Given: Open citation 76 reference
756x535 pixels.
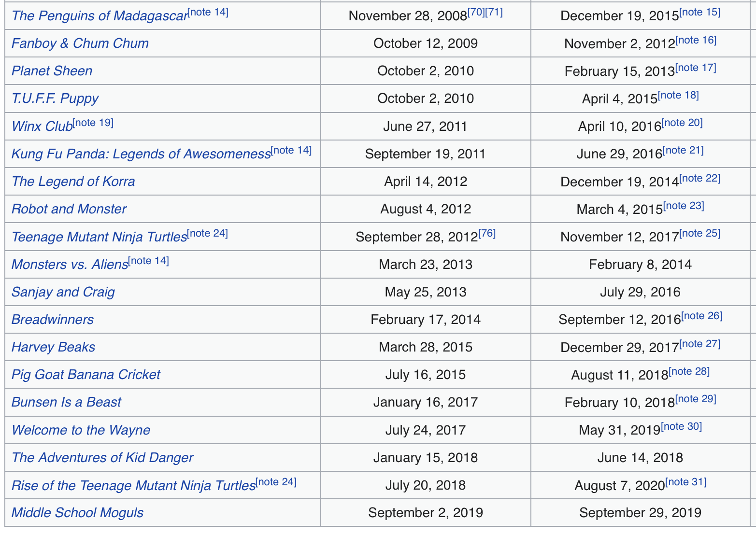Looking at the screenshot, I should point(487,233).
